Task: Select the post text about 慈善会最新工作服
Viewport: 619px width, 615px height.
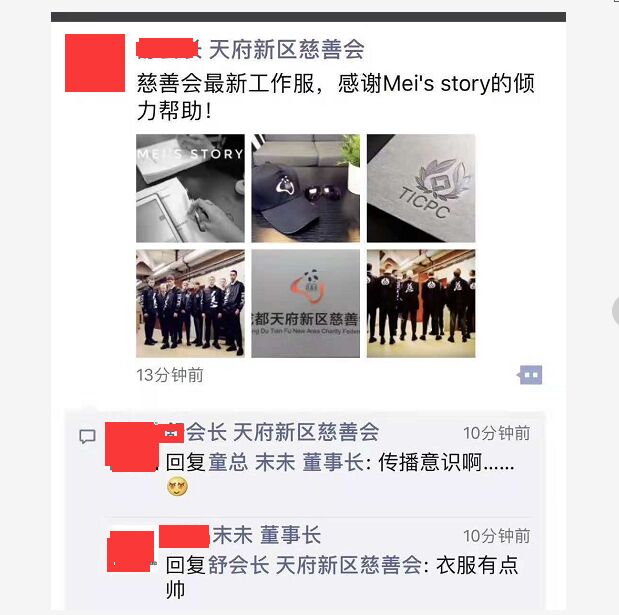Action: click(x=336, y=97)
